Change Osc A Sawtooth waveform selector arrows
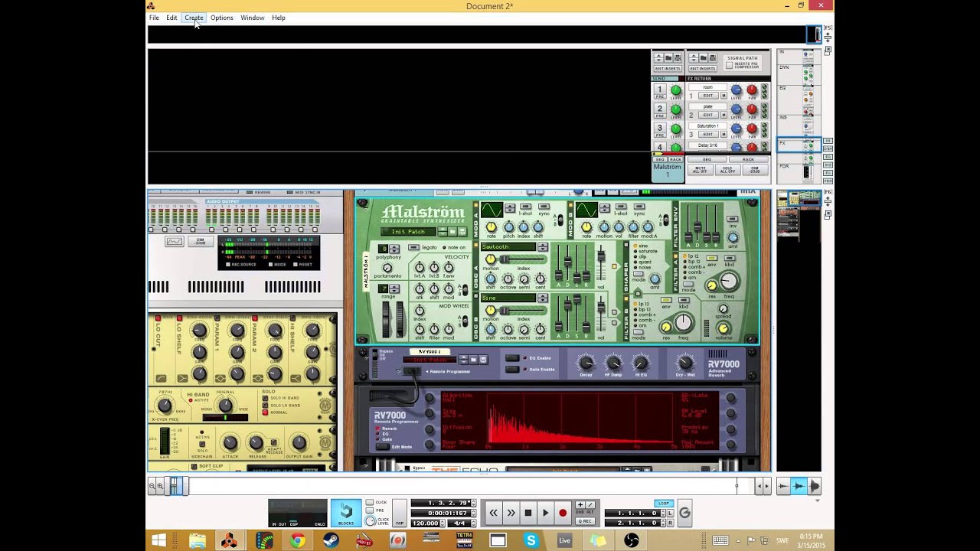This screenshot has width=980, height=551. 542,247
